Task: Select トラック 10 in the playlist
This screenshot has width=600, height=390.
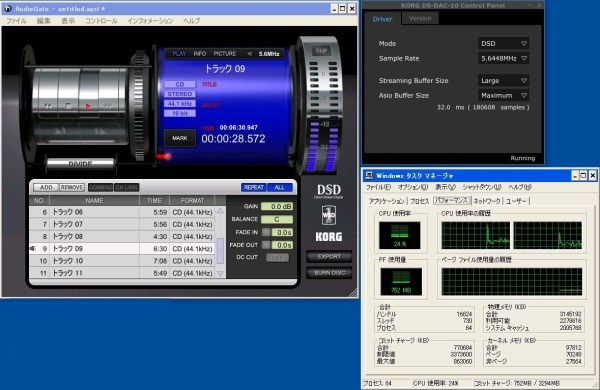Action: (x=122, y=261)
